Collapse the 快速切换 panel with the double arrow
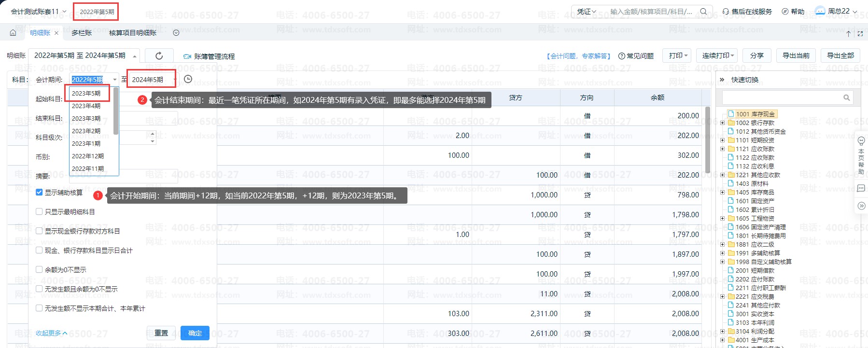 722,80
